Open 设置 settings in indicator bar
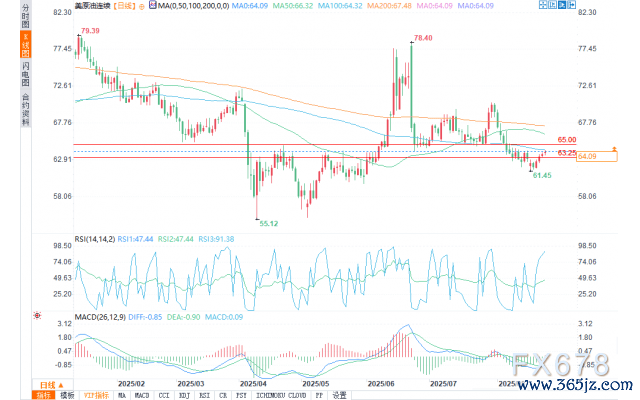This screenshot has height=400, width=640. pyautogui.click(x=340, y=395)
